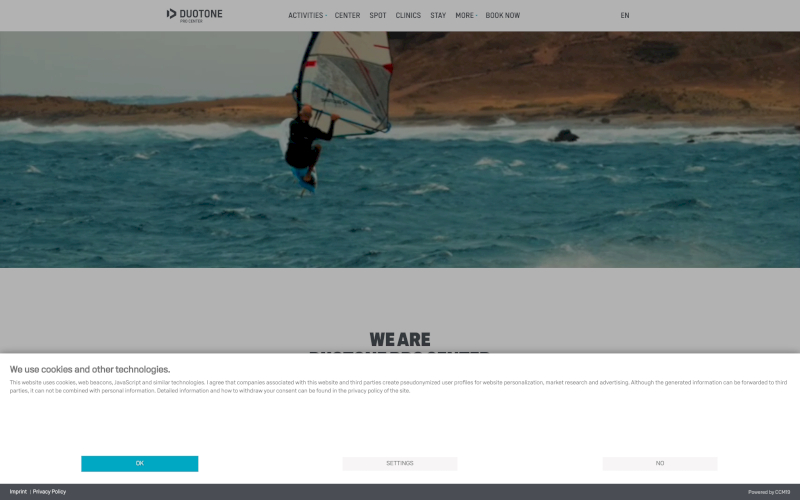View the Privacy Policy link
This screenshot has width=800, height=500.
[x=49, y=492]
